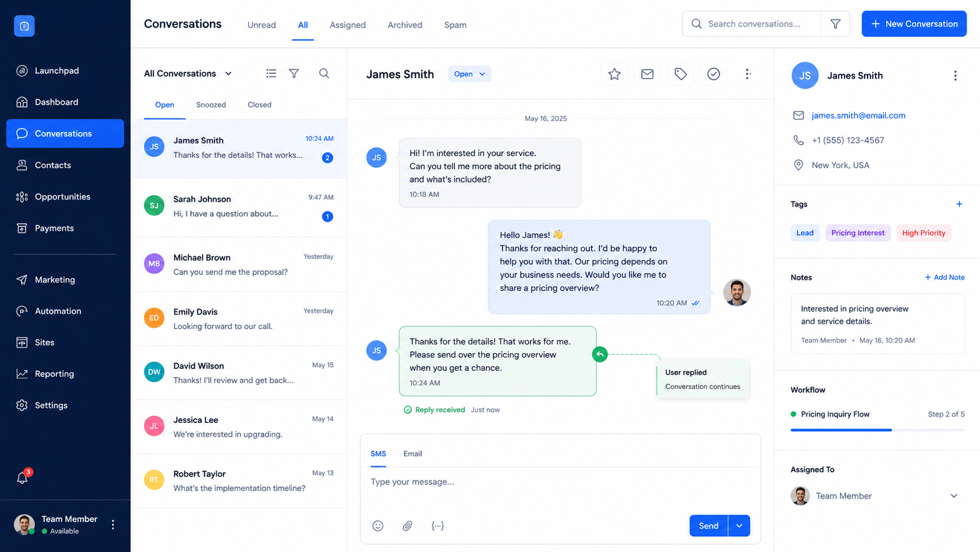Click the Lead tag

click(805, 233)
